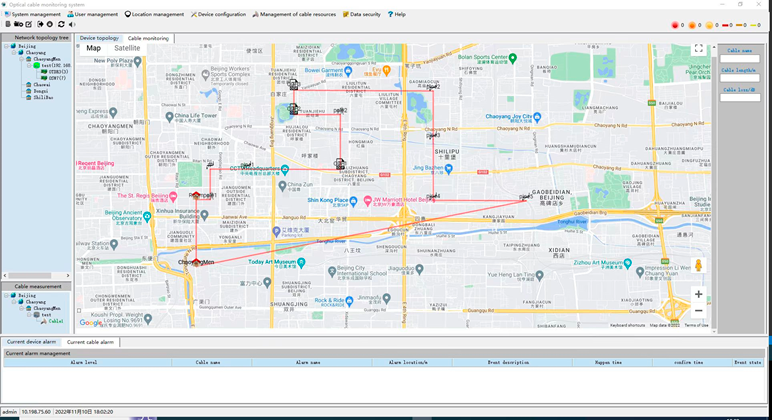Screen dimensions: 772x420
Task: Click the Keyboard shortcuts link on map
Action: (x=627, y=325)
